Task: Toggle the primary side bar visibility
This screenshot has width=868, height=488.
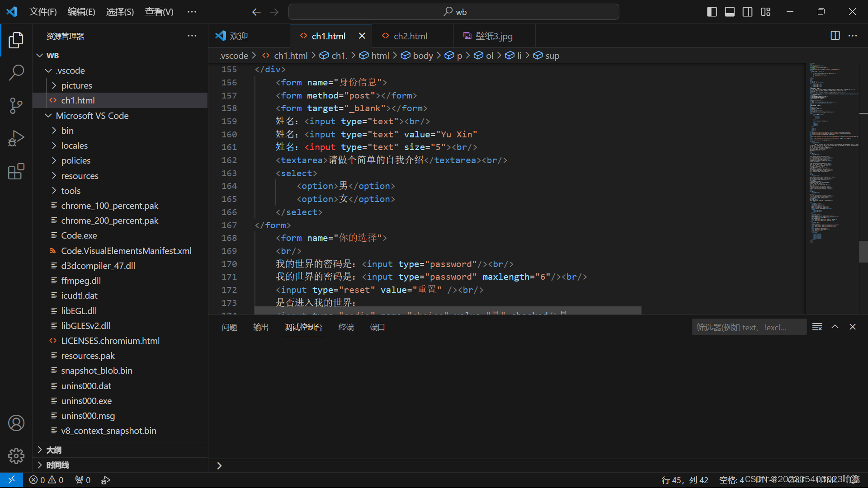Action: (x=712, y=12)
